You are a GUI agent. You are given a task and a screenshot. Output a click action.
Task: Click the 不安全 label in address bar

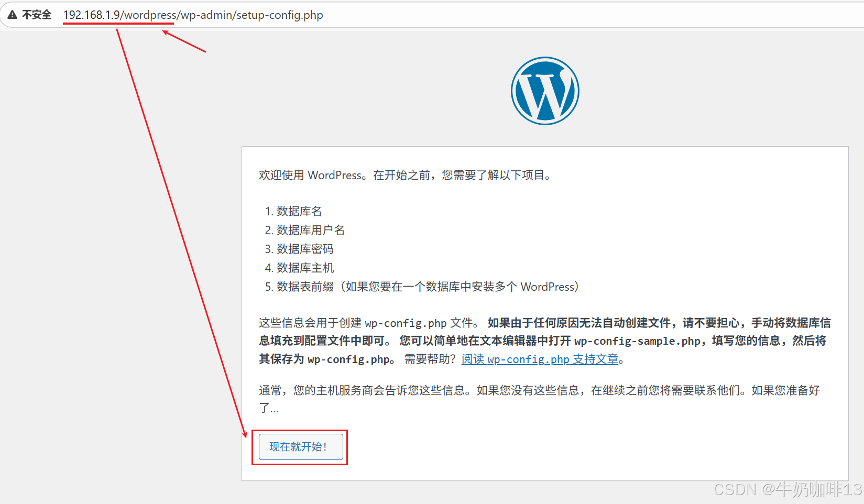37,15
